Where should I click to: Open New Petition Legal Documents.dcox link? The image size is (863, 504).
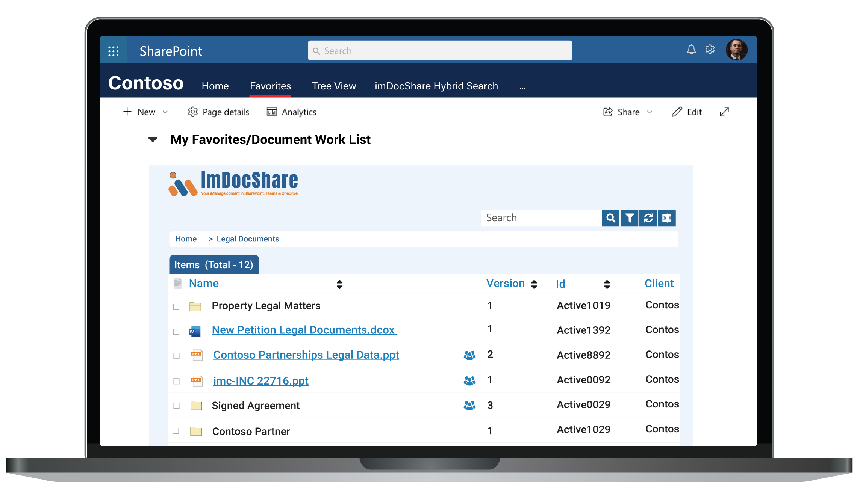coord(304,330)
